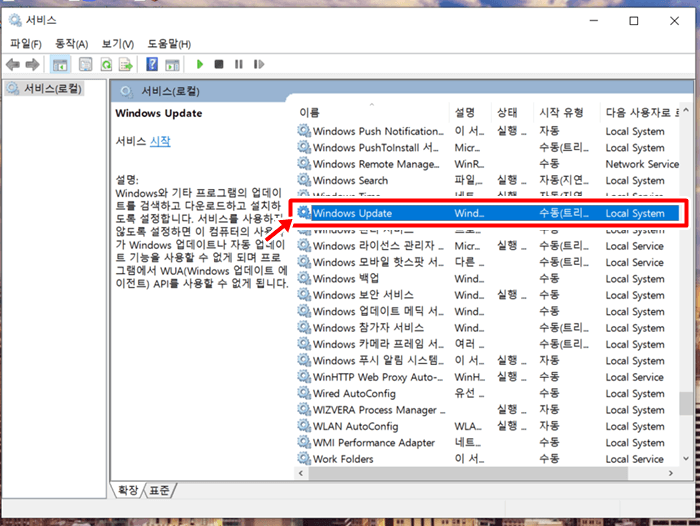The height and width of the screenshot is (526, 700).
Task: Select the Wired AutoConfig service row
Action: 488,394
